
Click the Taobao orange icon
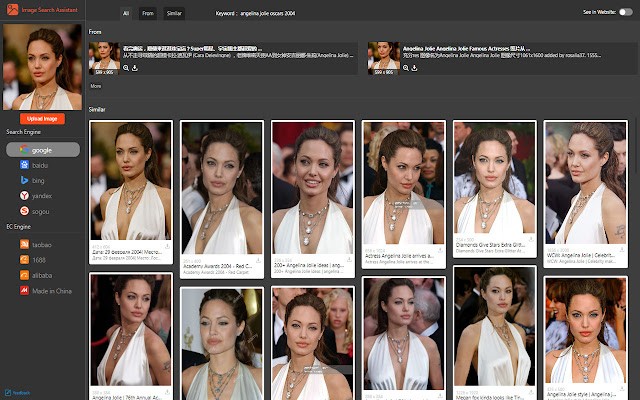(x=24, y=244)
